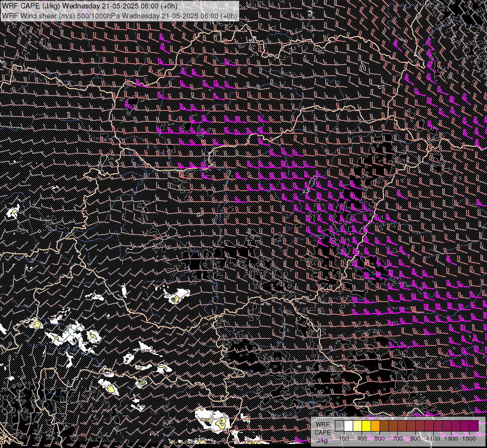Click the '900' legend label

point(415,439)
